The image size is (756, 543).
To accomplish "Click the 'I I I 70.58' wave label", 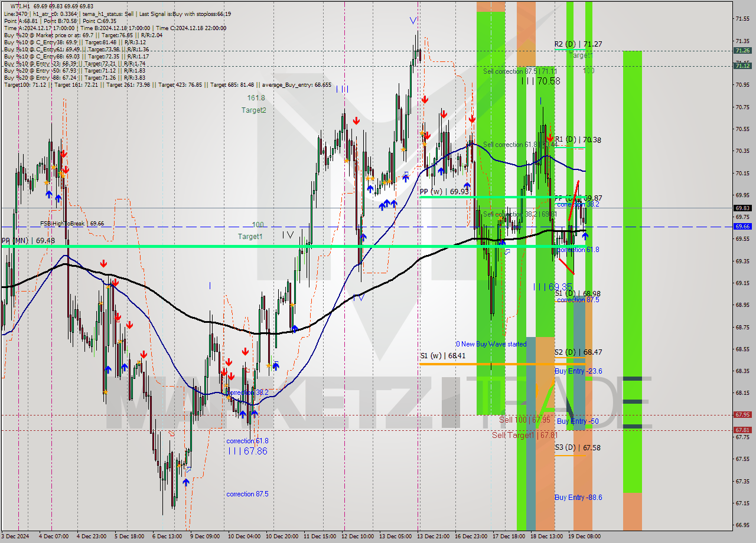I will click(x=541, y=81).
